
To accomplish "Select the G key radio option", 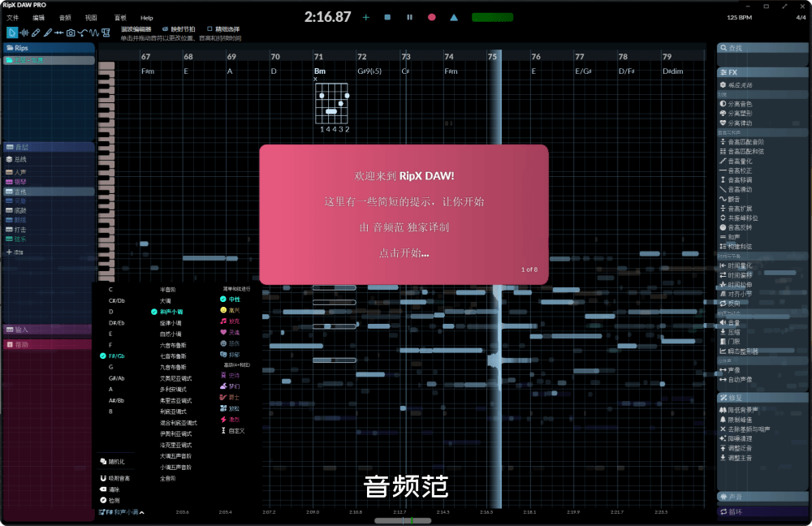I will pyautogui.click(x=110, y=367).
